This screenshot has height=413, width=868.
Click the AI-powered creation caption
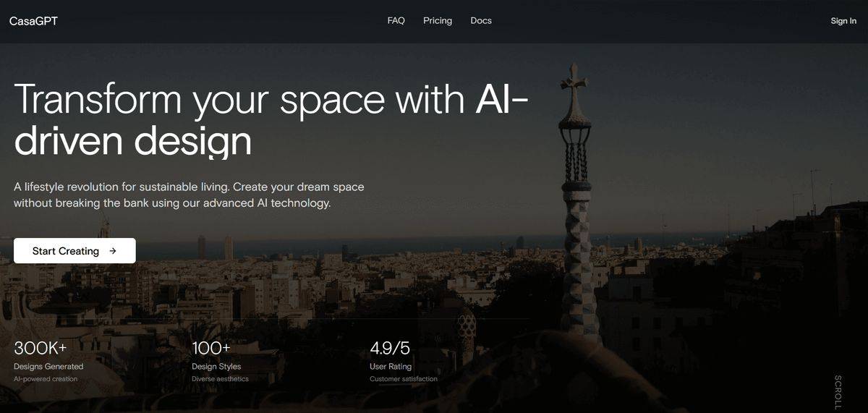[46, 379]
